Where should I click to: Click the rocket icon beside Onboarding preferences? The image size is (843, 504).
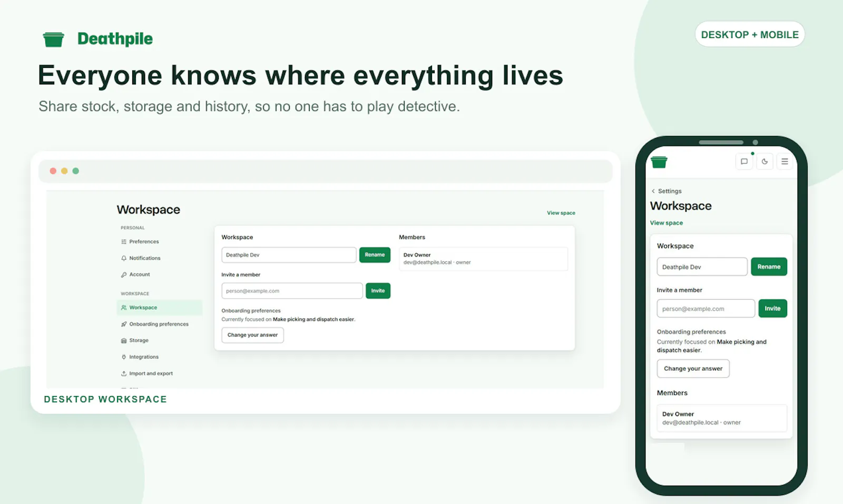124,324
